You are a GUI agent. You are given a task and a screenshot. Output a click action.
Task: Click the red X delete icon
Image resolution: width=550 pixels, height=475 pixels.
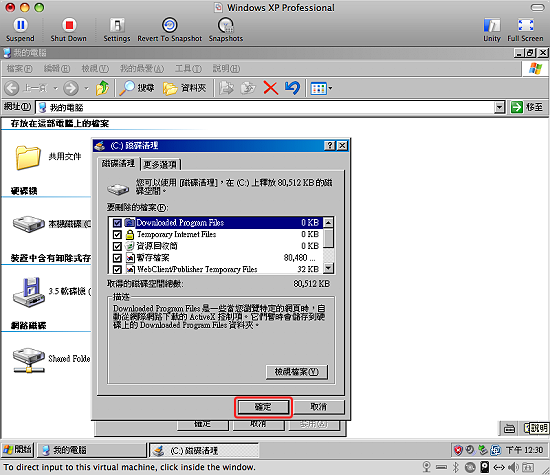click(x=270, y=88)
